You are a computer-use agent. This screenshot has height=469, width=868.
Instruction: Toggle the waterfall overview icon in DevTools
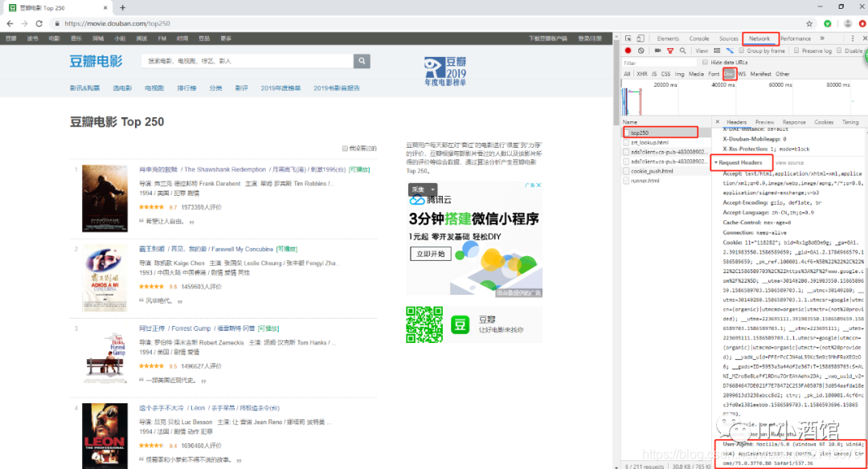pyautogui.click(x=730, y=51)
